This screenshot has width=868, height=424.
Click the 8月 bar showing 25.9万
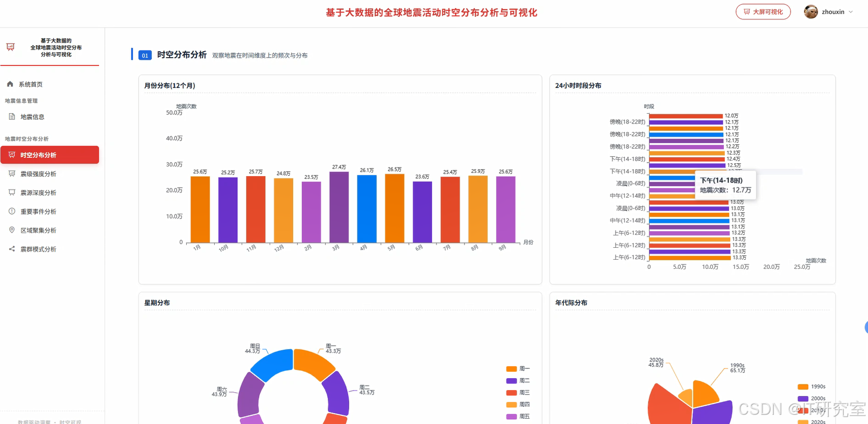(478, 209)
